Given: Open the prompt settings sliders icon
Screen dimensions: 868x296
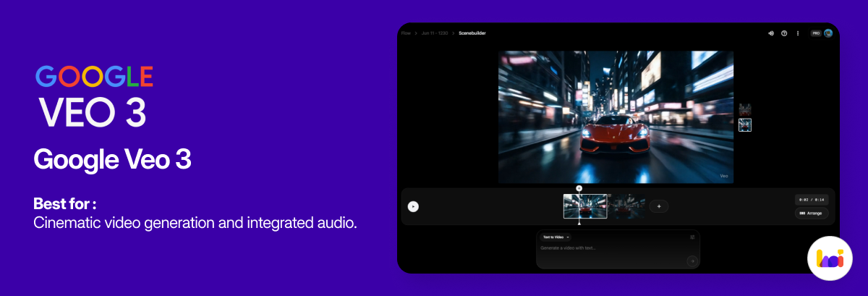Looking at the screenshot, I should (x=692, y=237).
